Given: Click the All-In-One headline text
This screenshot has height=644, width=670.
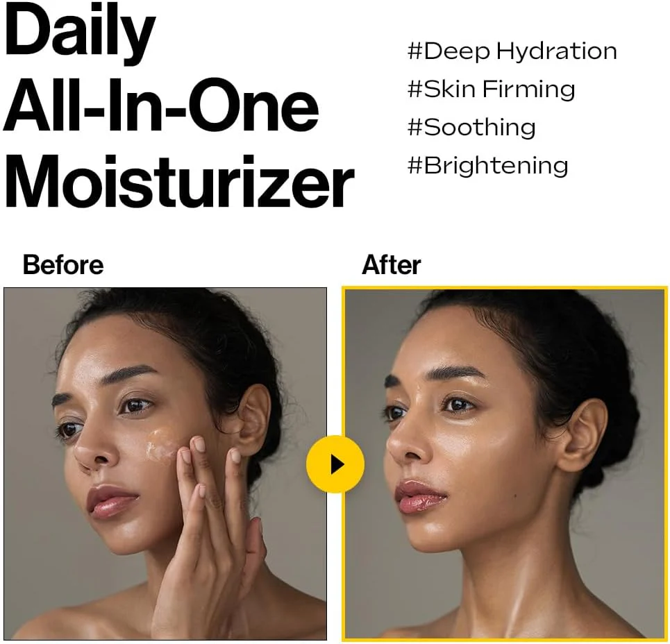Looking at the screenshot, I should (161, 105).
